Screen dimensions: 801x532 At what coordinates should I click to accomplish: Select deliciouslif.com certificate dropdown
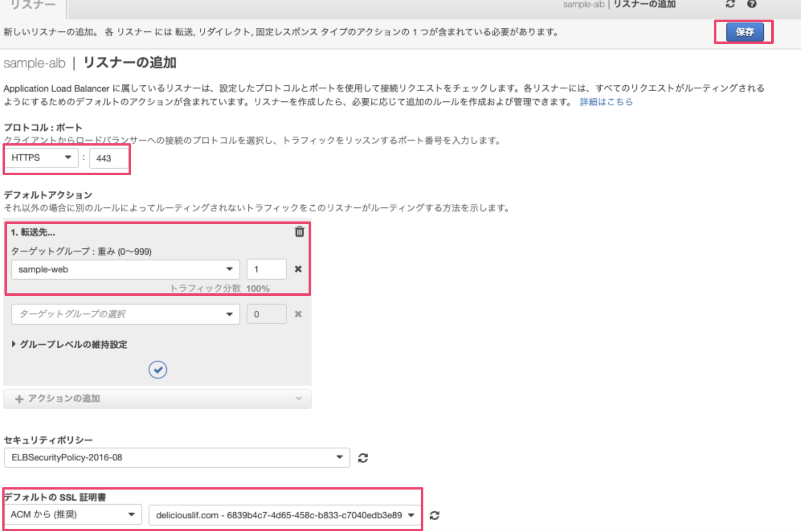[284, 516]
